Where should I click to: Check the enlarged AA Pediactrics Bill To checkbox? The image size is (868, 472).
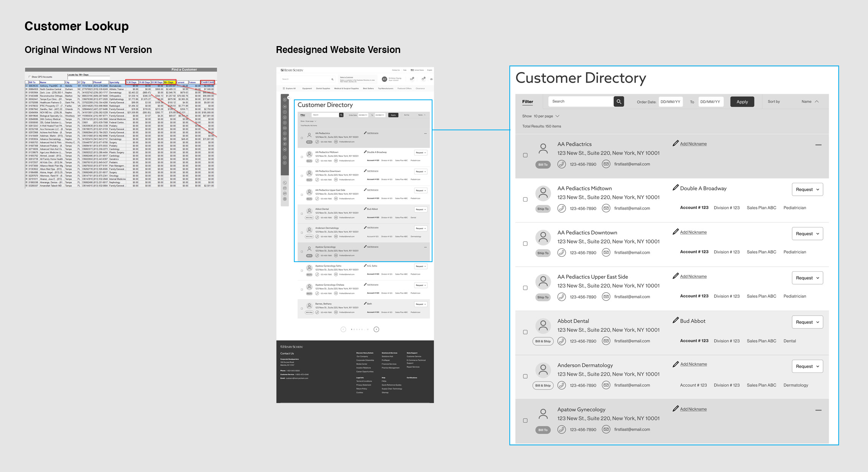point(525,155)
